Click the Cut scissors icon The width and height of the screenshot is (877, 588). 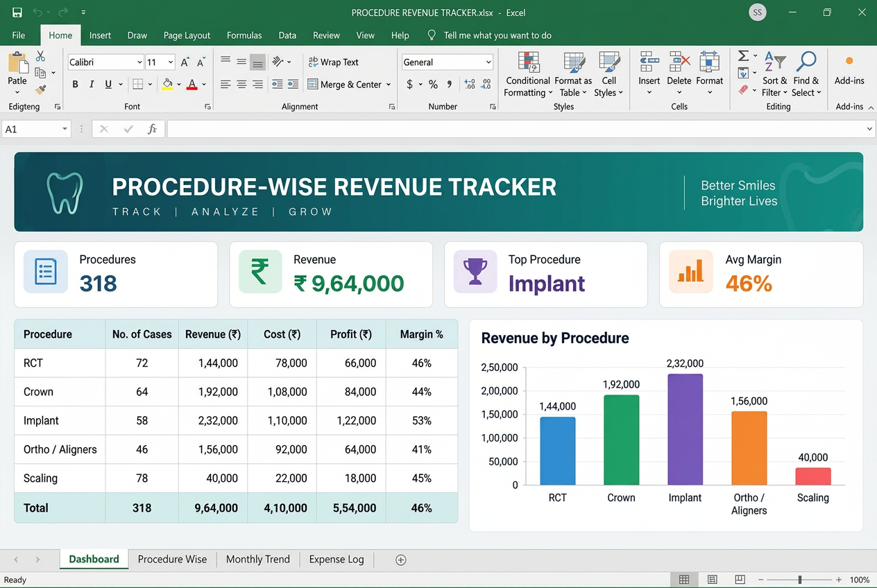pyautogui.click(x=40, y=56)
